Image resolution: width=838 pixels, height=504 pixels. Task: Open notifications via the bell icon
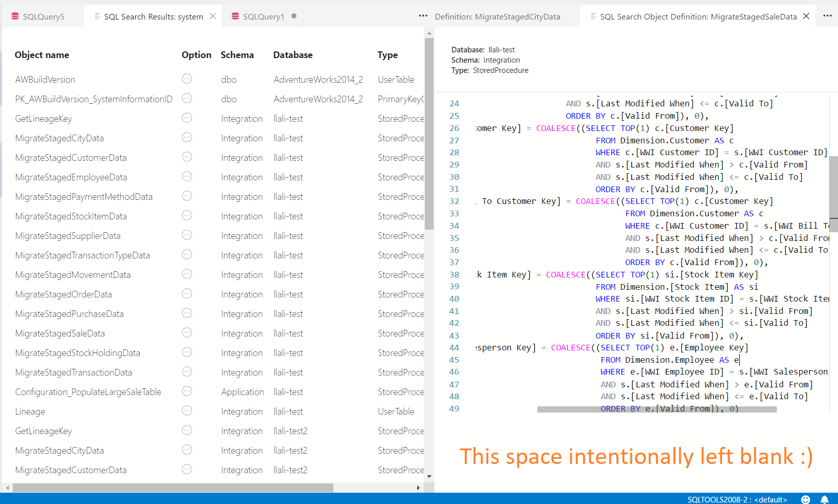pos(825,499)
